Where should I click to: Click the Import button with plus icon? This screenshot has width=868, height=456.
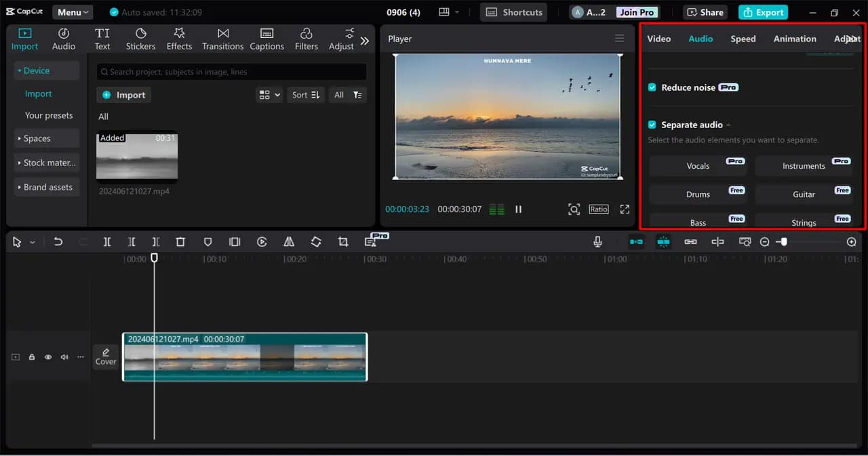123,95
